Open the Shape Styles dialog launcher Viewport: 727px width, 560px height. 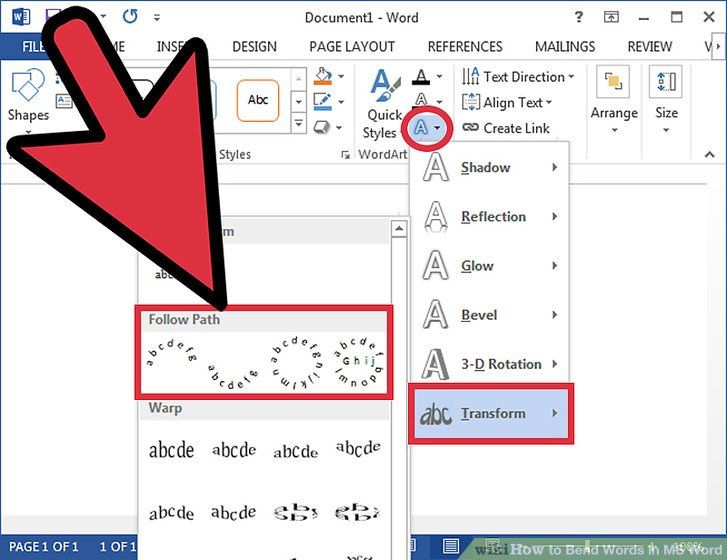(x=345, y=155)
